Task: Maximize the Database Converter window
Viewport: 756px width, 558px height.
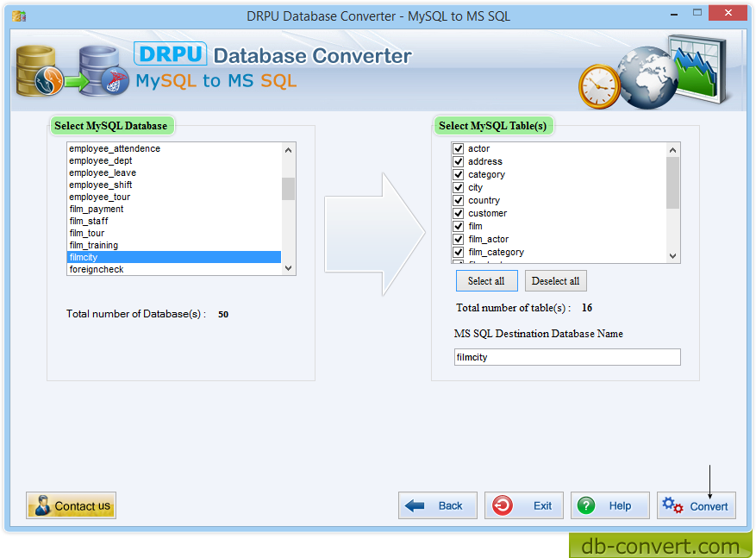Action: pos(697,13)
